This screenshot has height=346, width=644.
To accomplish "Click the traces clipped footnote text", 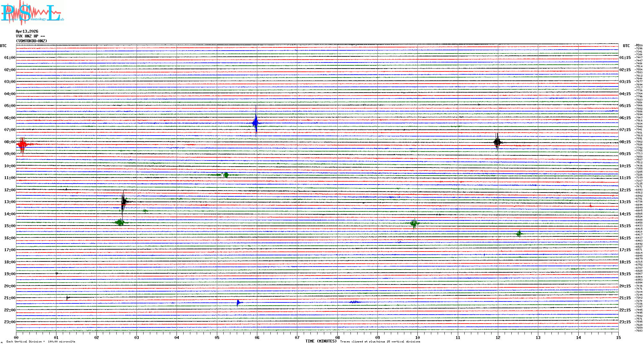I will pos(380,342).
